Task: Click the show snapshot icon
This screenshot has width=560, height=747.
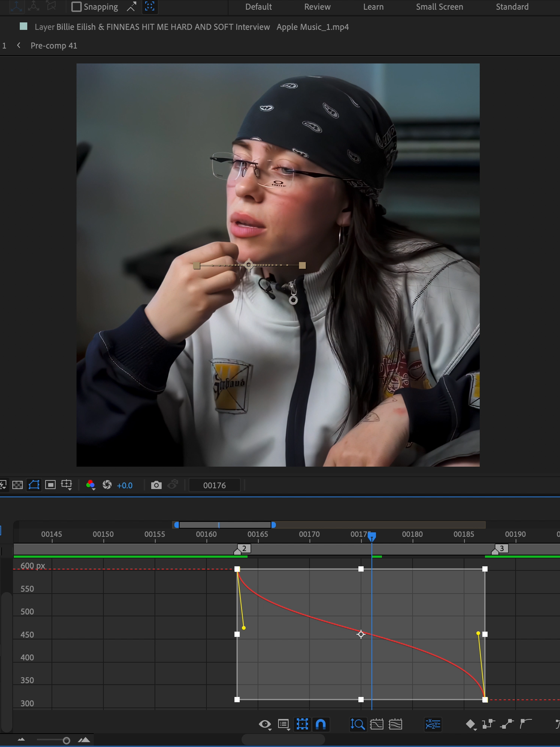Action: pyautogui.click(x=173, y=485)
